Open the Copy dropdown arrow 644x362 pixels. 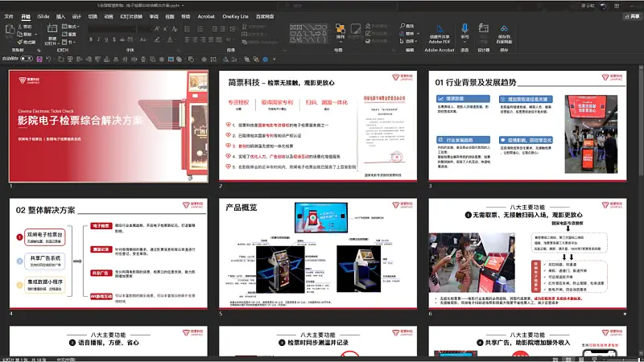tap(35, 35)
